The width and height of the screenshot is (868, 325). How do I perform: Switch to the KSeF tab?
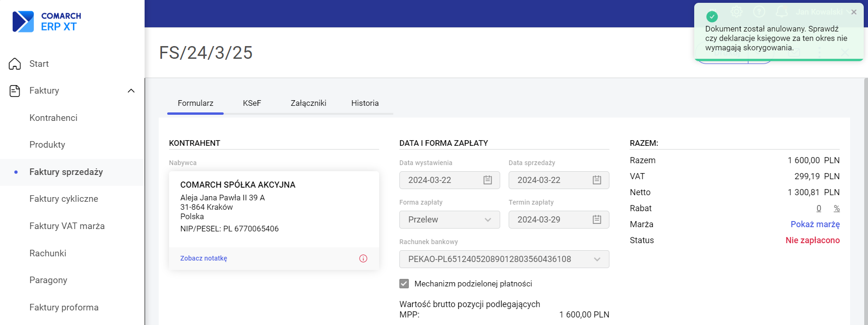click(251, 103)
